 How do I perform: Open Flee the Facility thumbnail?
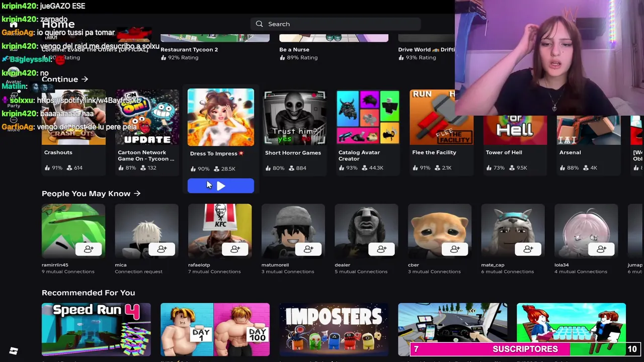pos(441,117)
